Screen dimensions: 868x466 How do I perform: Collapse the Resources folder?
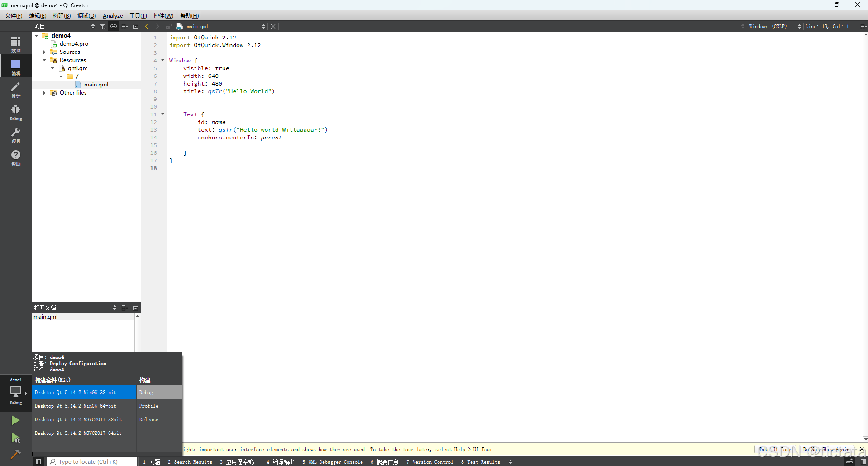(x=44, y=60)
